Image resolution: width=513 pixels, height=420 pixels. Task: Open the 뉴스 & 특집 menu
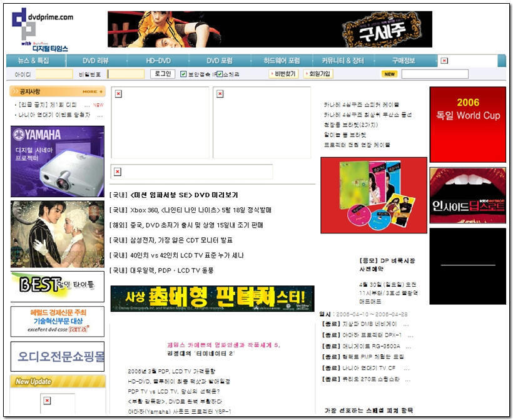pyautogui.click(x=33, y=61)
